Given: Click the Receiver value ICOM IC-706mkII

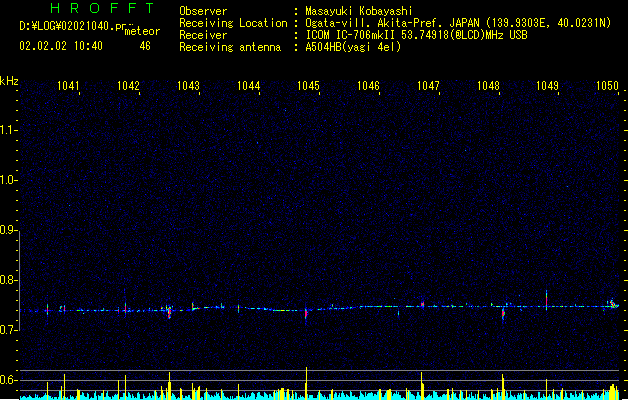Looking at the screenshot, I should pyautogui.click(x=351, y=35).
